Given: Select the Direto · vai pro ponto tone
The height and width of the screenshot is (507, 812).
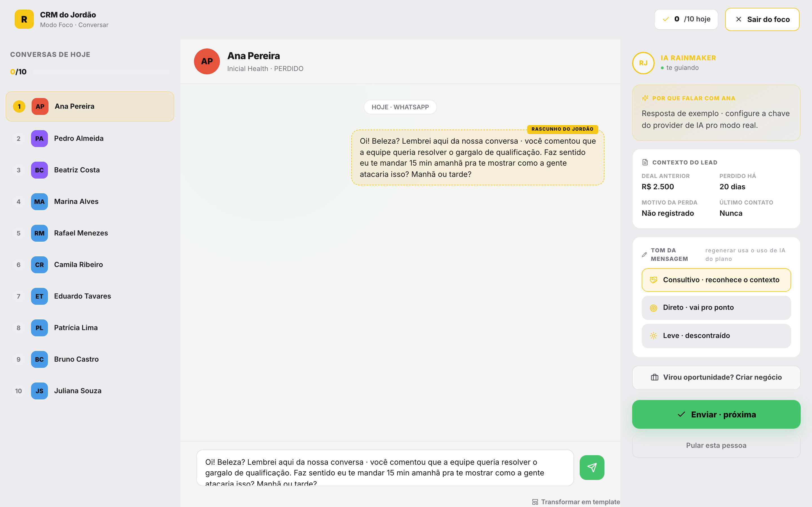Looking at the screenshot, I should [x=716, y=308].
